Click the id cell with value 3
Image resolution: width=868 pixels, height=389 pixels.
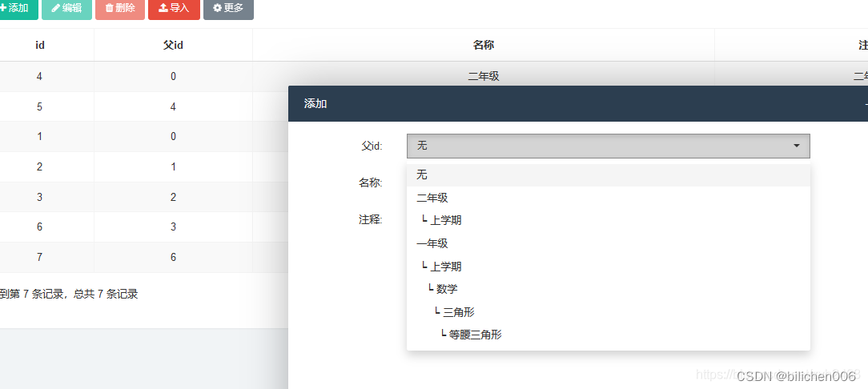pyautogui.click(x=39, y=196)
